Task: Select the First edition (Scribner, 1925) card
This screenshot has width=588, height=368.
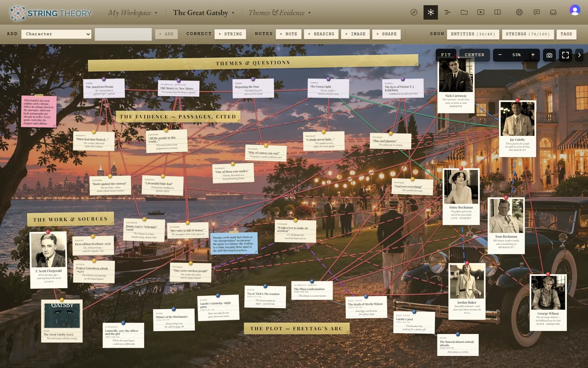Action: click(x=93, y=246)
